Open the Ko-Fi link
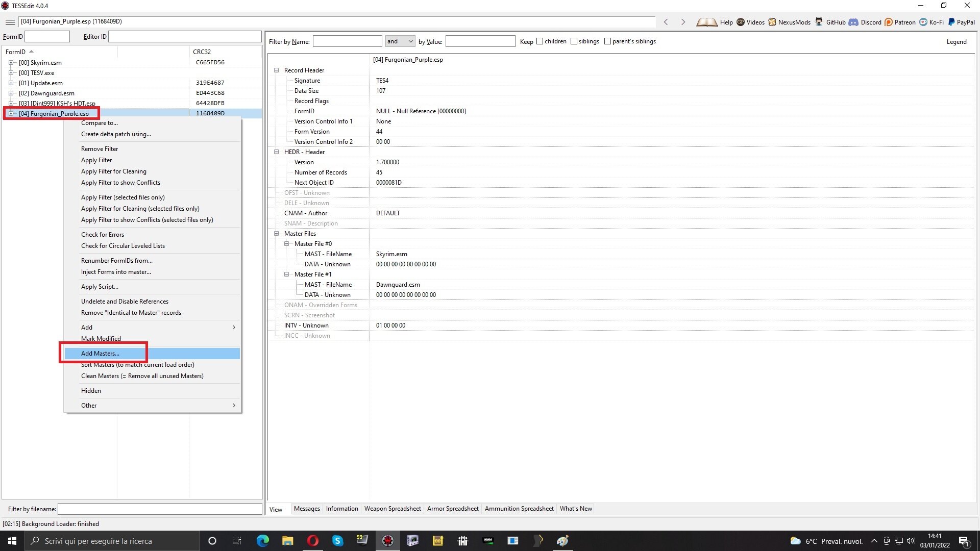 click(x=932, y=22)
